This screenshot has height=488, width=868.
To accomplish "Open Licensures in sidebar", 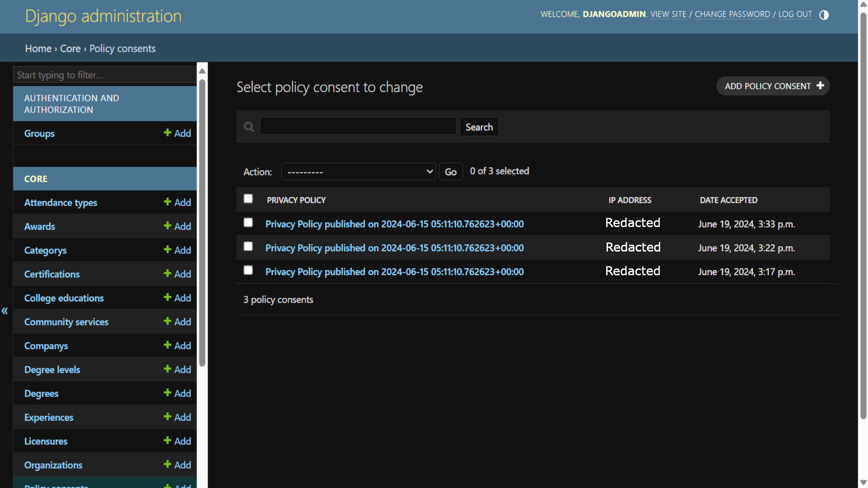I will click(46, 441).
